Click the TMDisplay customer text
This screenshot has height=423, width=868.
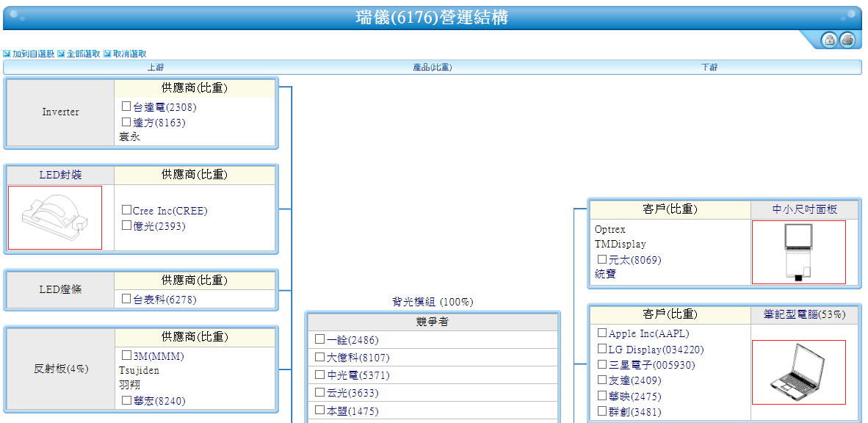pyautogui.click(x=621, y=244)
